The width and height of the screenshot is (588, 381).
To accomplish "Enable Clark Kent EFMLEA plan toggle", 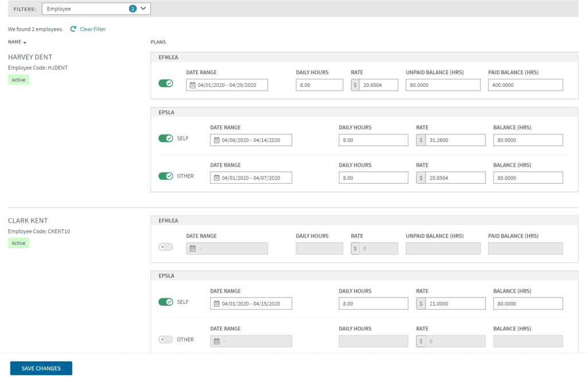I will pos(166,247).
